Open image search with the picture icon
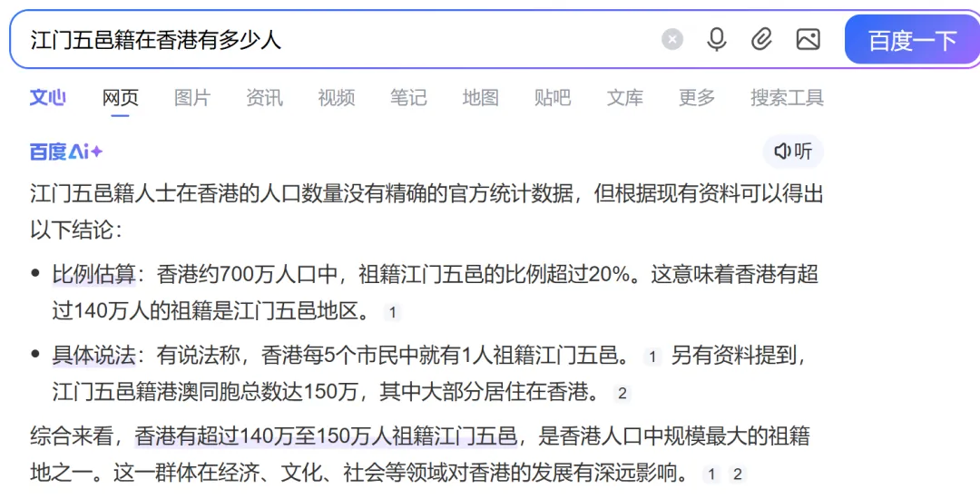 [x=808, y=40]
